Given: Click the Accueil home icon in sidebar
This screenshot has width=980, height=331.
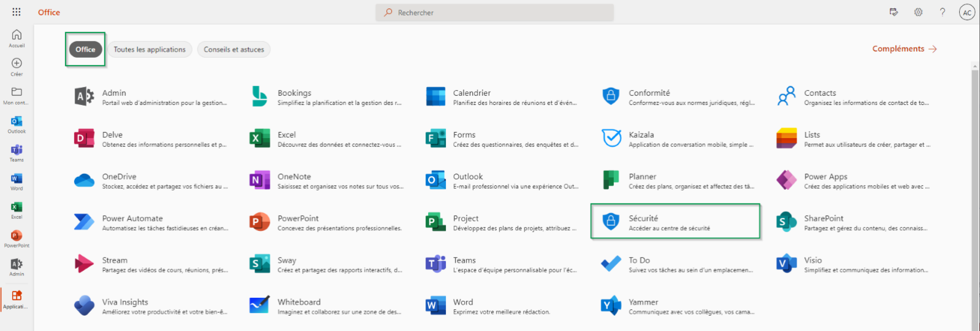Looking at the screenshot, I should [x=17, y=36].
